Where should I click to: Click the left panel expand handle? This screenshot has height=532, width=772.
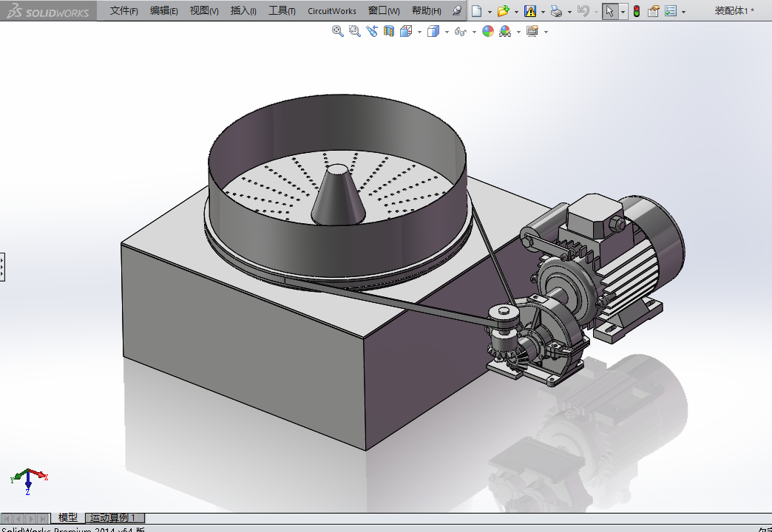(2, 266)
